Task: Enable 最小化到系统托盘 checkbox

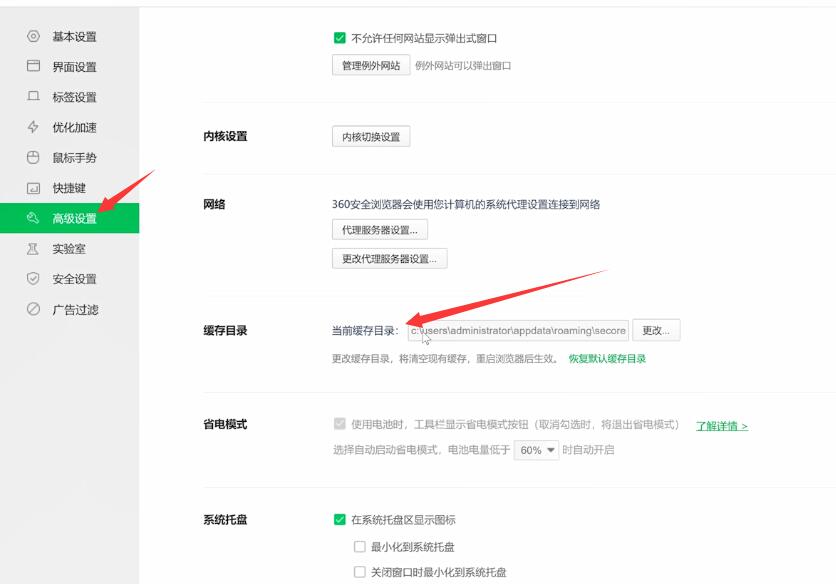Action: click(x=360, y=547)
